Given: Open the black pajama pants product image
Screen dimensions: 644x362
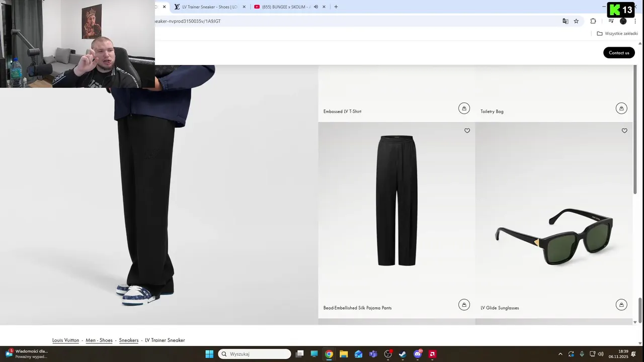Looking at the screenshot, I should (x=396, y=201).
